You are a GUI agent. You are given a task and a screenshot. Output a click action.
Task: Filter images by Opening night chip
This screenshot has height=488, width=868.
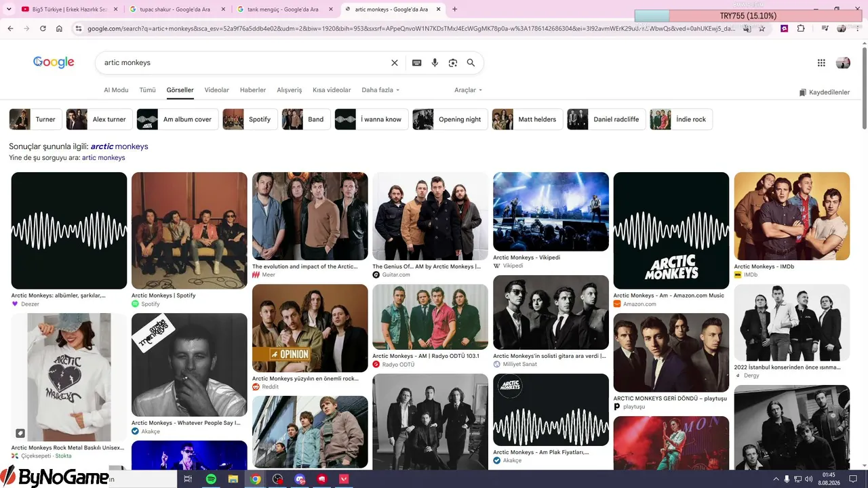pyautogui.click(x=450, y=119)
